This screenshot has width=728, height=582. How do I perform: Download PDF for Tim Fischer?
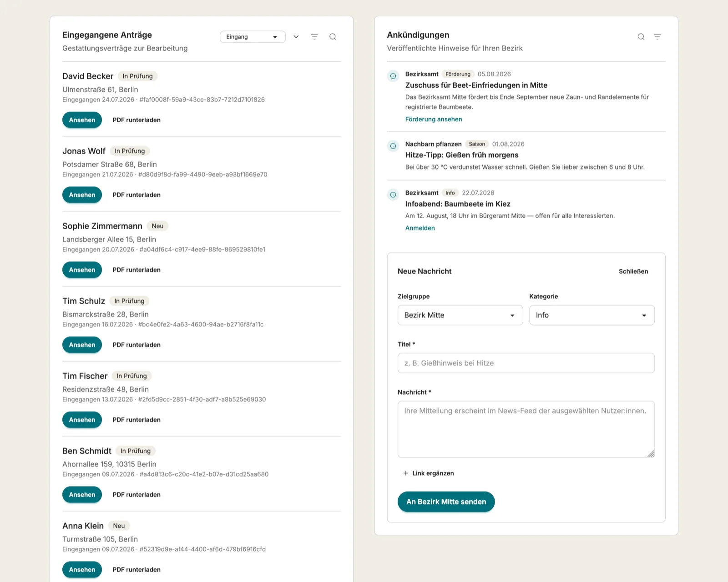(136, 420)
